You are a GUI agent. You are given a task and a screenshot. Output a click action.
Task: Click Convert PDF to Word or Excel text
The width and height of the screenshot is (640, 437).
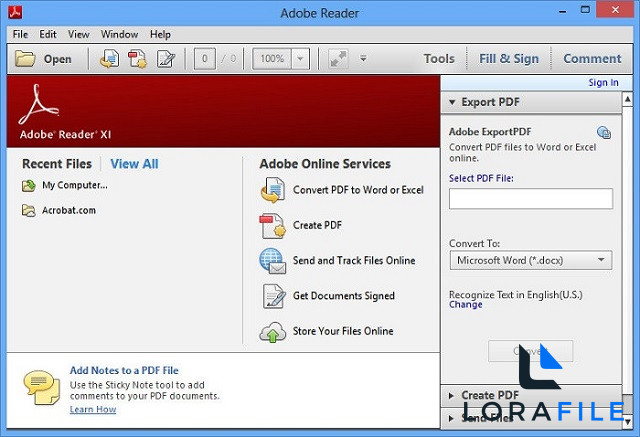[x=358, y=190]
